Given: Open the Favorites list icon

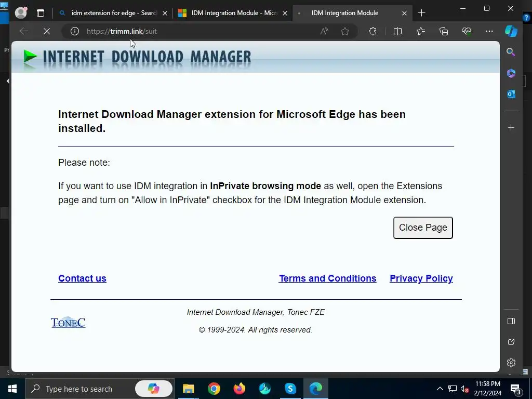Looking at the screenshot, I should [421, 31].
